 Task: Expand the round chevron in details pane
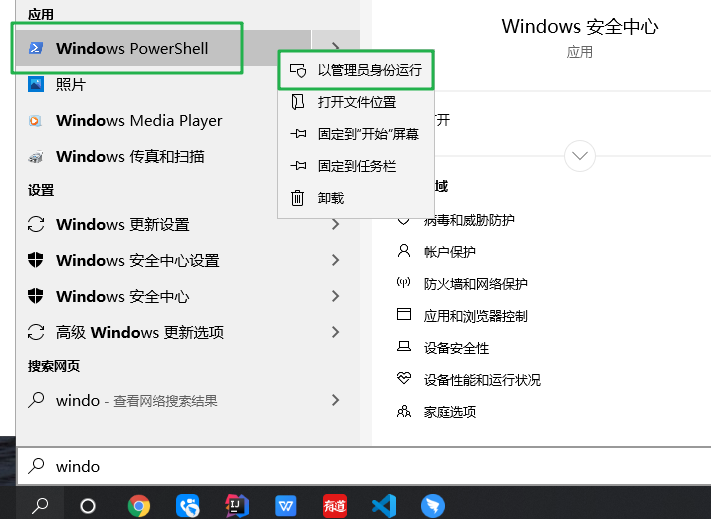point(580,156)
